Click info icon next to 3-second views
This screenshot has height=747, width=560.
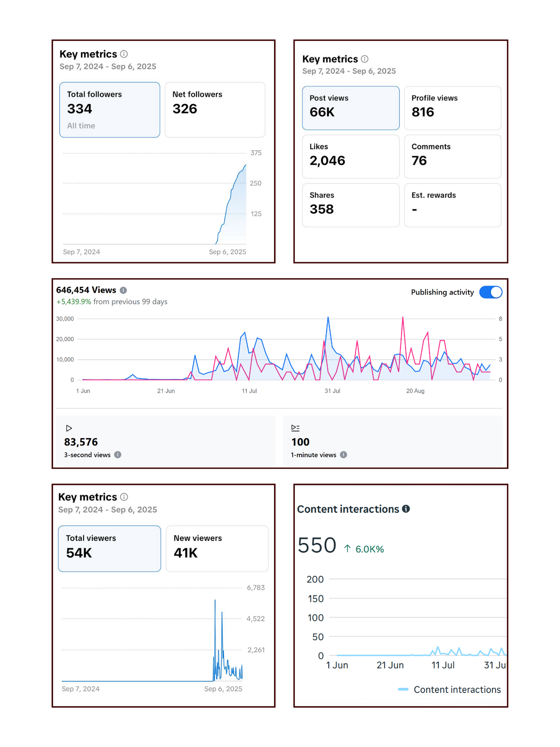(118, 455)
